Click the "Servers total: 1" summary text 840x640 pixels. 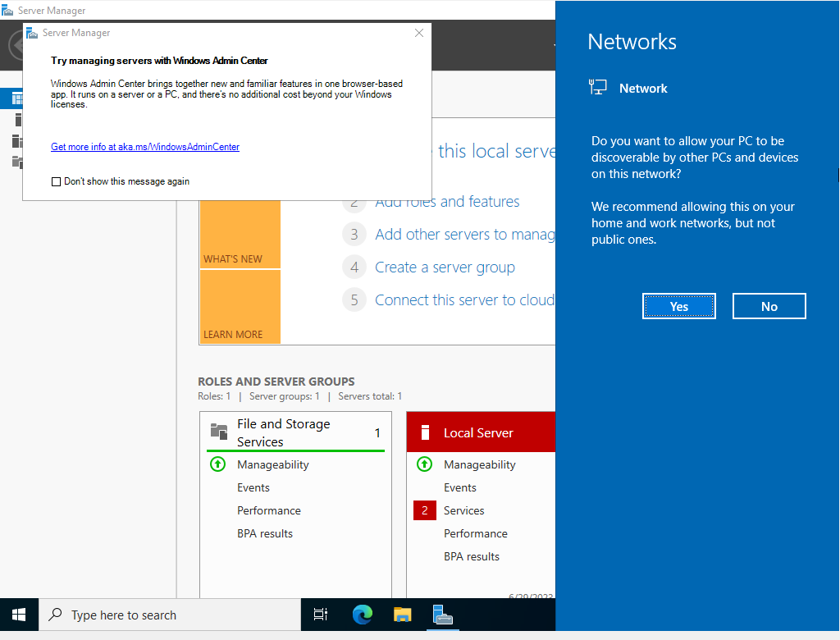tap(370, 396)
